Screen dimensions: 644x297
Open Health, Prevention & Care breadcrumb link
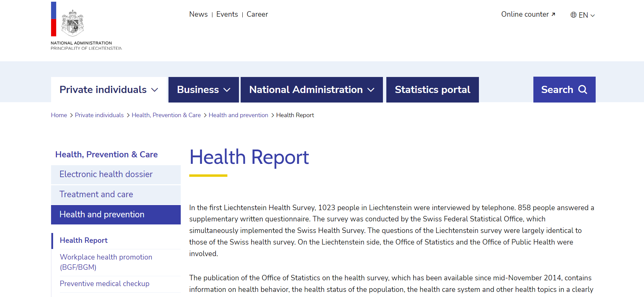coord(166,115)
